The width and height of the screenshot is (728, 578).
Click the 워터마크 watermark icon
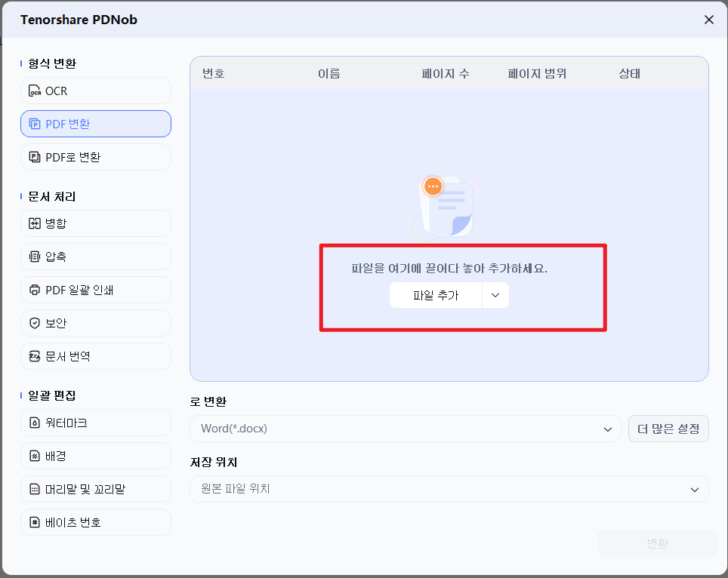coord(35,423)
